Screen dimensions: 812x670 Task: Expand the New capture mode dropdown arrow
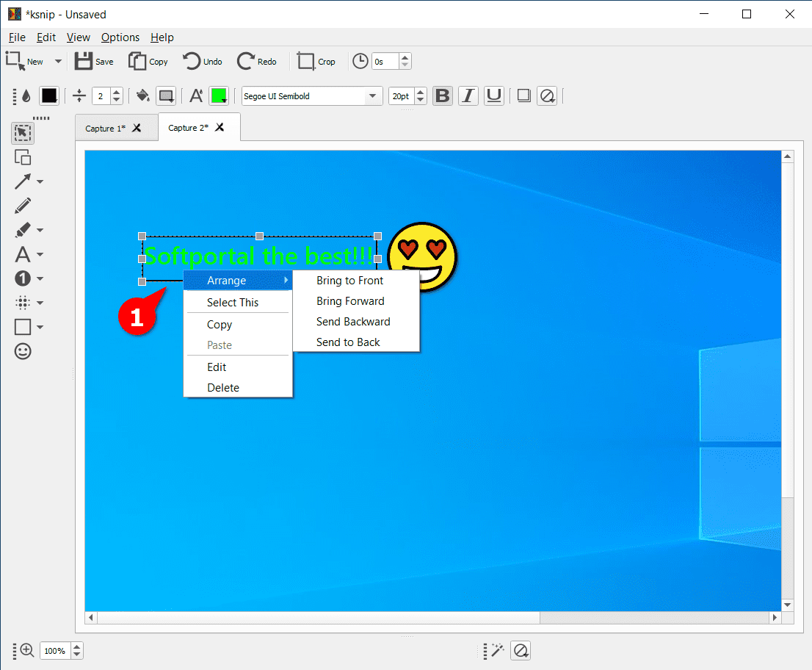coord(58,62)
